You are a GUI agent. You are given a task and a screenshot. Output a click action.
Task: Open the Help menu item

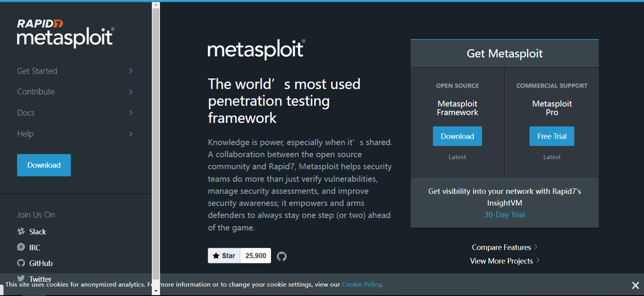(x=25, y=134)
